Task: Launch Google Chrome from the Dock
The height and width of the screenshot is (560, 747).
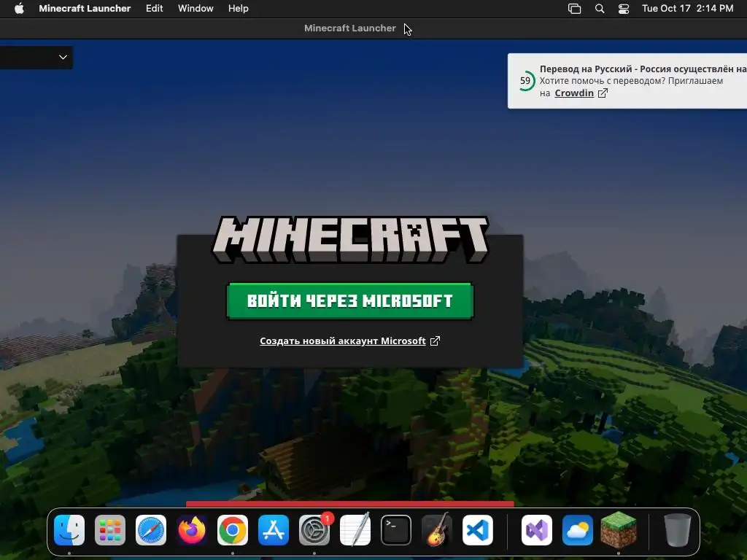Action: pyautogui.click(x=233, y=530)
